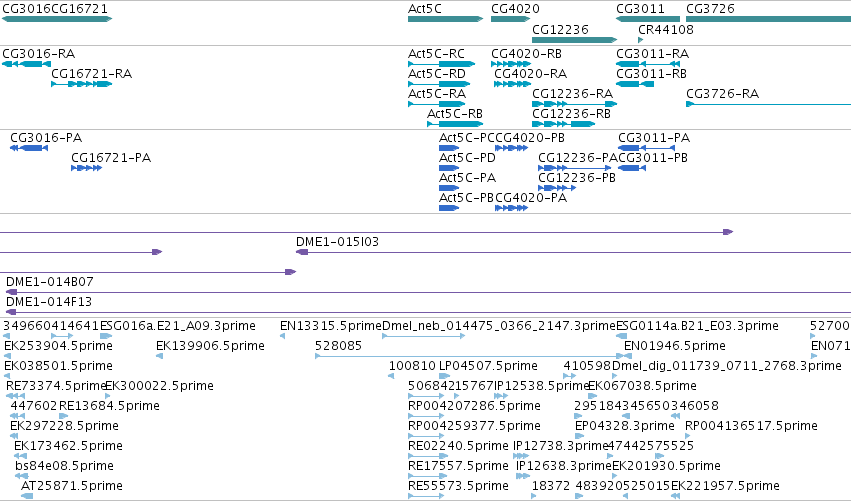Image resolution: width=851 pixels, height=501 pixels.
Task: Click the EK221957.5prime label
Action: coord(725,486)
